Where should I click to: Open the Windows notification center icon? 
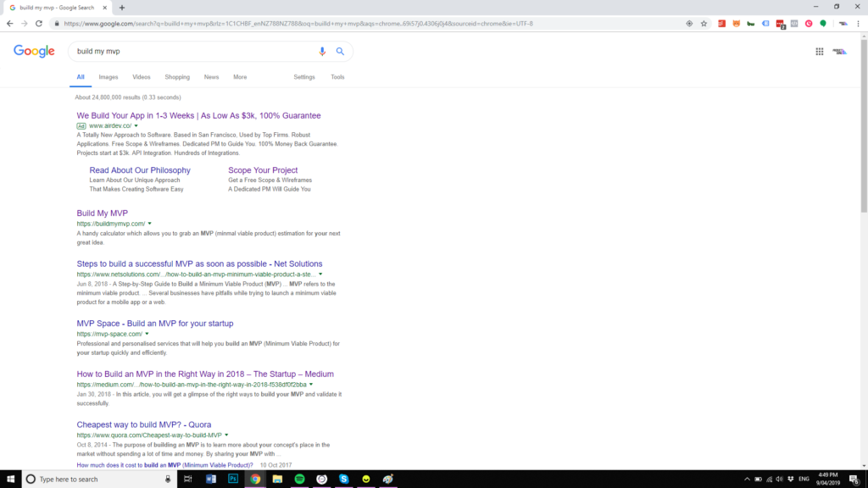coord(854,480)
